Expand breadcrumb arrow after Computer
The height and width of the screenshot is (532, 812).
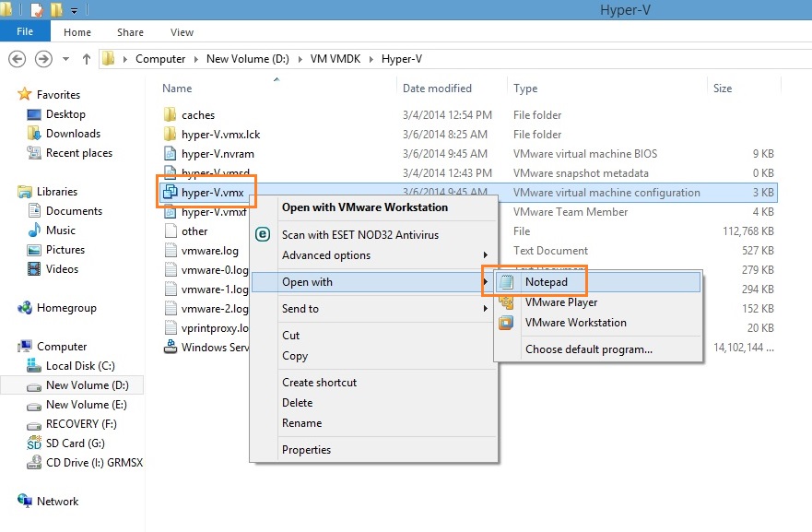(195, 59)
